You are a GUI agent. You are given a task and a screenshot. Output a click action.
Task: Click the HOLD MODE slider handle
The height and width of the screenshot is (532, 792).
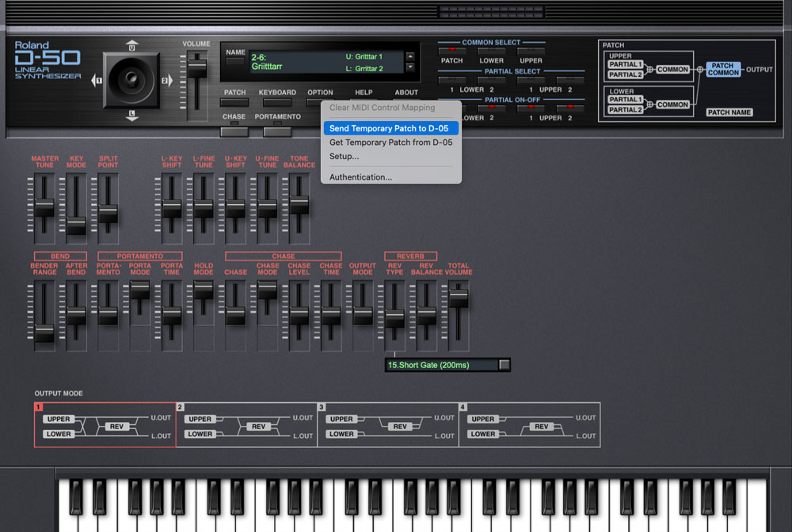tap(204, 291)
